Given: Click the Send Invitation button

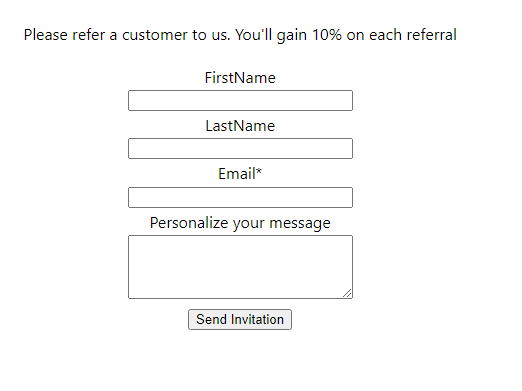Looking at the screenshot, I should [x=240, y=319].
